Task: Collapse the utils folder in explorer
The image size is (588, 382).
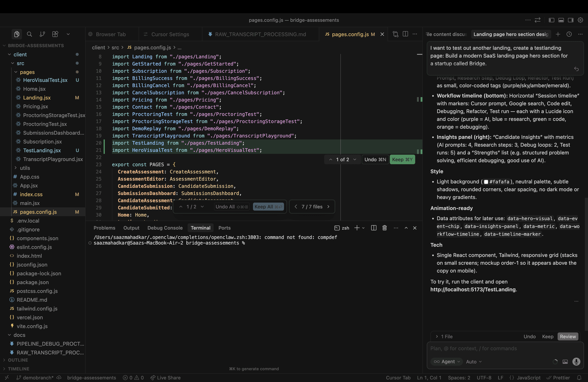Action: pyautogui.click(x=25, y=168)
